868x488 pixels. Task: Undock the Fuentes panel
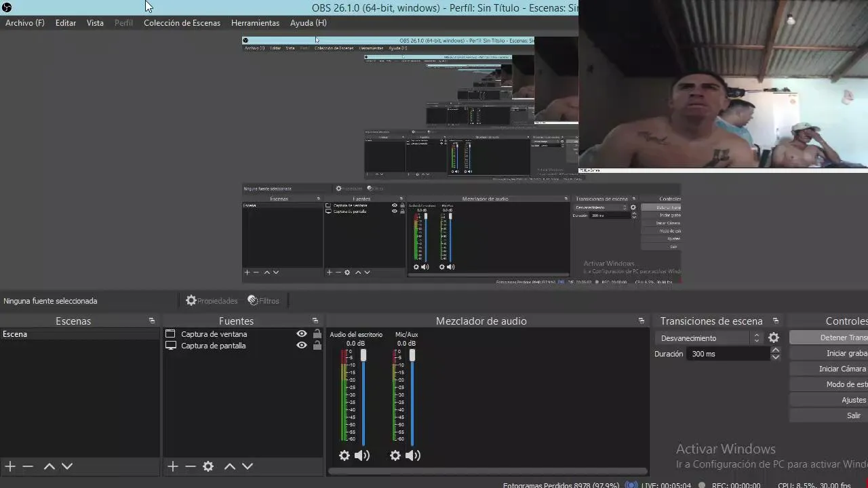click(x=315, y=321)
